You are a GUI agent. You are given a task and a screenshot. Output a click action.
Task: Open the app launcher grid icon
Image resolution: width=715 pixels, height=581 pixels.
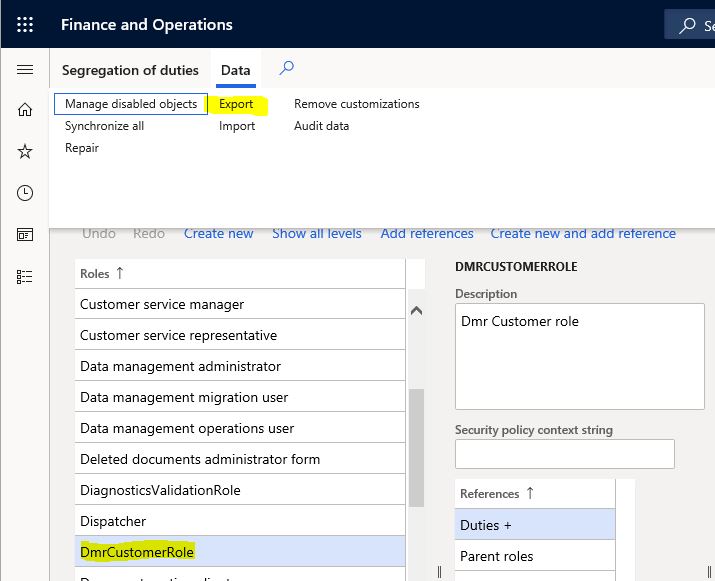pyautogui.click(x=25, y=24)
